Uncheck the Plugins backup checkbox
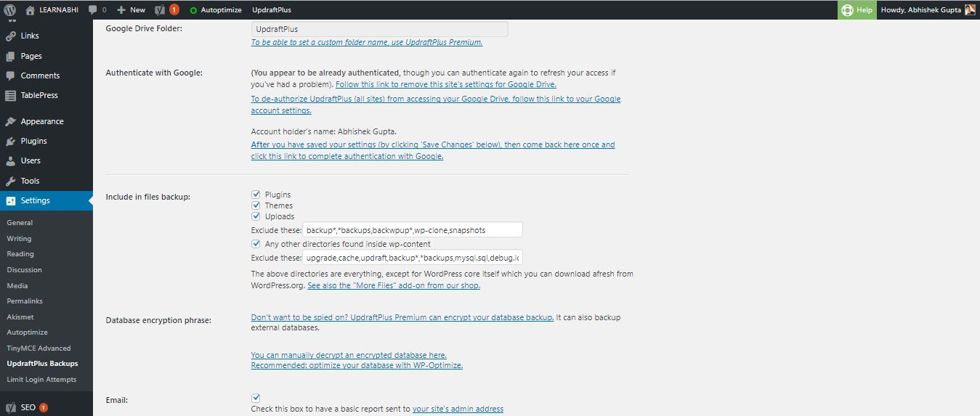Screen dimensions: 980x416 256,195
